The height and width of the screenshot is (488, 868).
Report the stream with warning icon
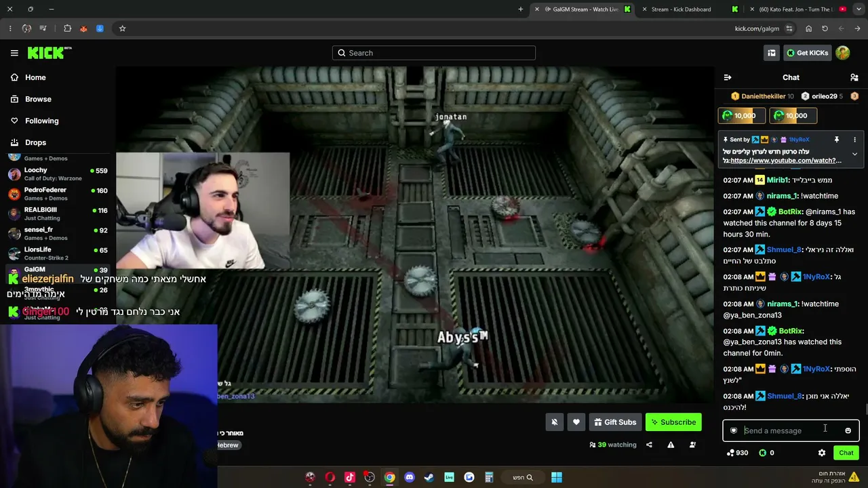(671, 445)
